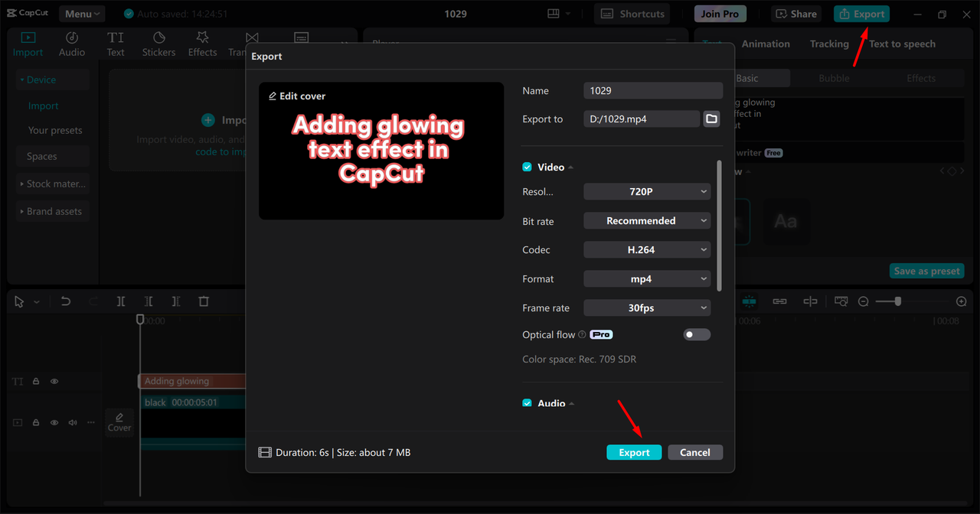This screenshot has height=514, width=980.
Task: Collapse the Audio section arrow
Action: [x=572, y=403]
